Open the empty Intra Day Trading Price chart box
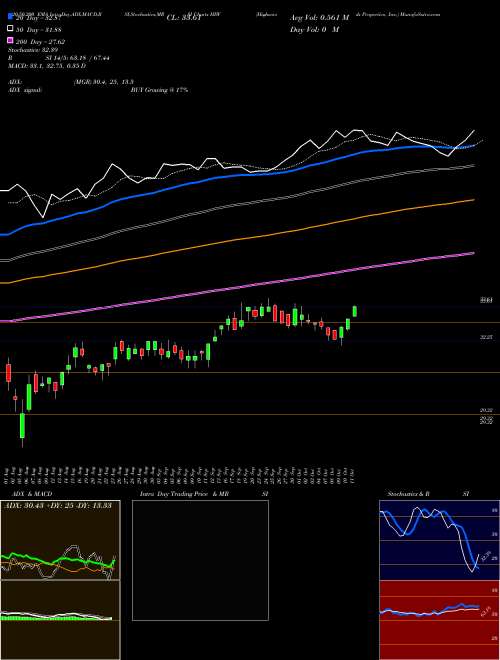Image resolution: width=500 pixels, height=660 pixels. [x=200, y=560]
